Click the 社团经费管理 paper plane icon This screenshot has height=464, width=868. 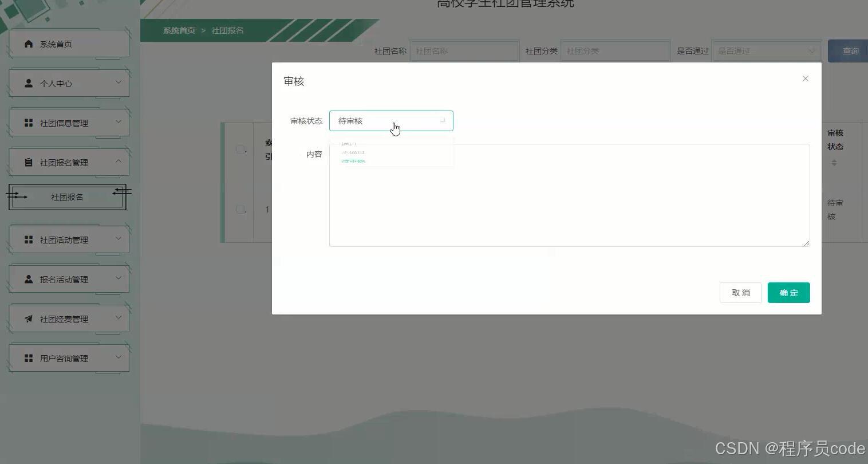tap(29, 318)
